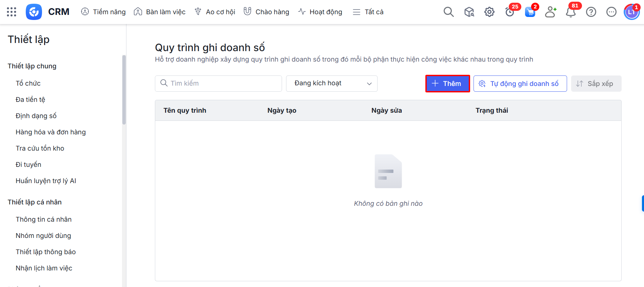
Task: Open the Tất cả menu
Action: click(x=368, y=12)
